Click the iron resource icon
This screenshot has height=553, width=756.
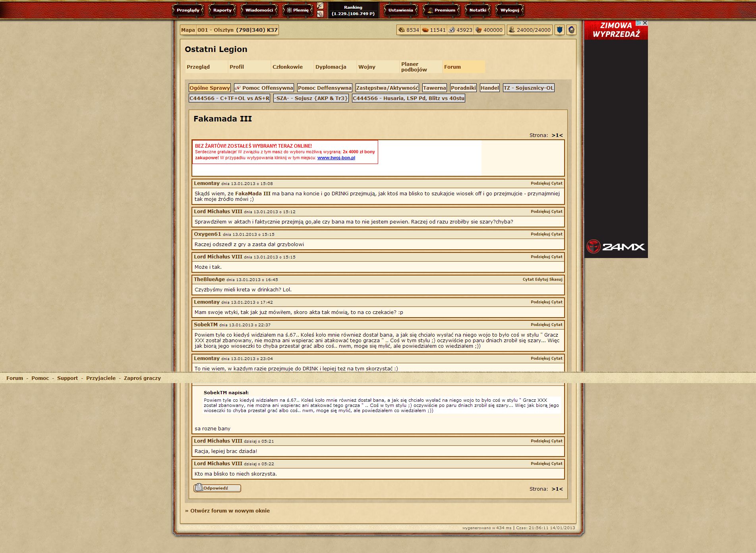452,30
